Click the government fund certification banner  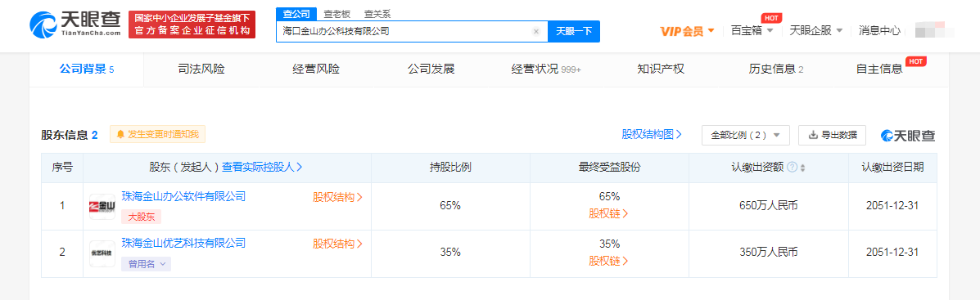click(x=192, y=25)
